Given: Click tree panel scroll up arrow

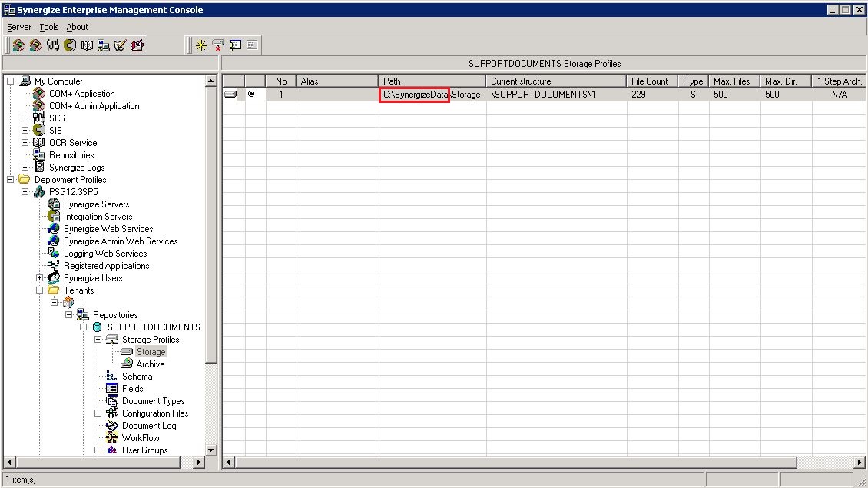Looking at the screenshot, I should [210, 81].
